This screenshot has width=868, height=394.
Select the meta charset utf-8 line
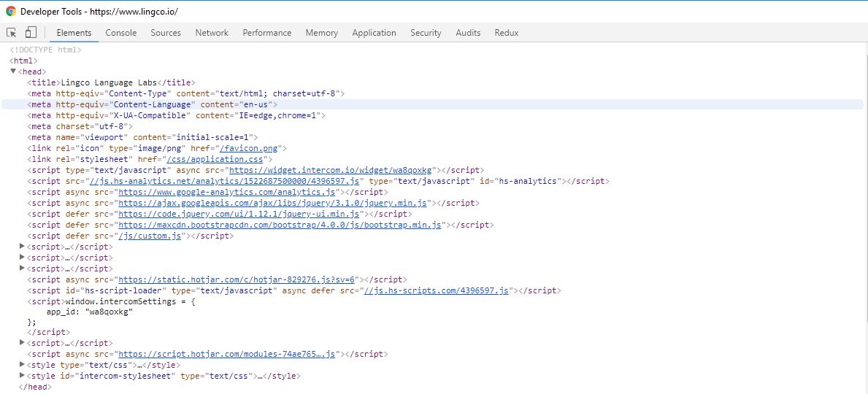tap(80, 126)
